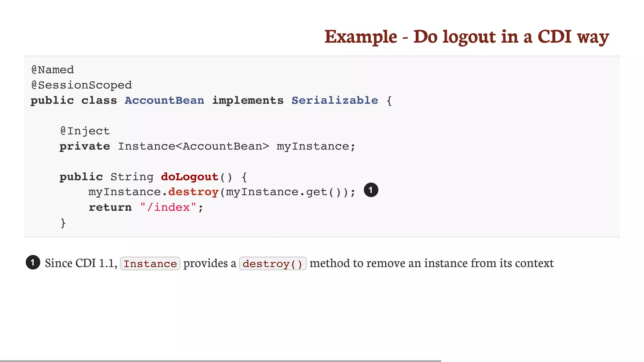Click the blue Serializable interface name

click(x=335, y=101)
